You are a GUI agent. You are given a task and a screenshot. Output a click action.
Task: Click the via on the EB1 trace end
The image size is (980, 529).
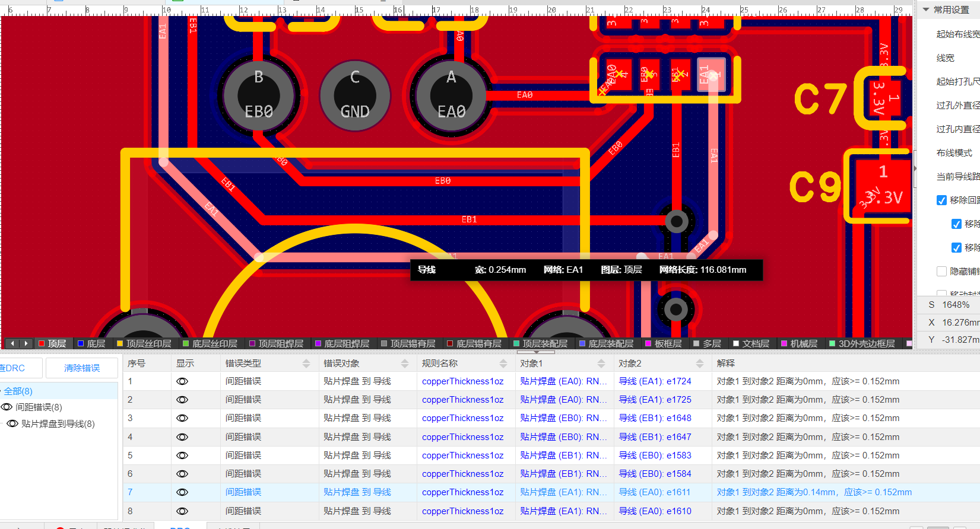pos(676,221)
